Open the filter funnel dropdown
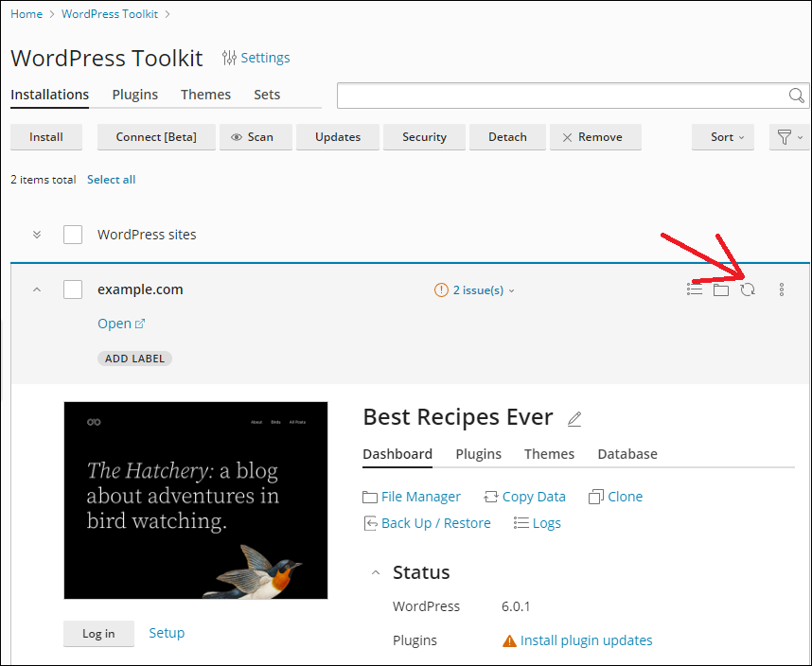The height and width of the screenshot is (666, 812). point(789,137)
